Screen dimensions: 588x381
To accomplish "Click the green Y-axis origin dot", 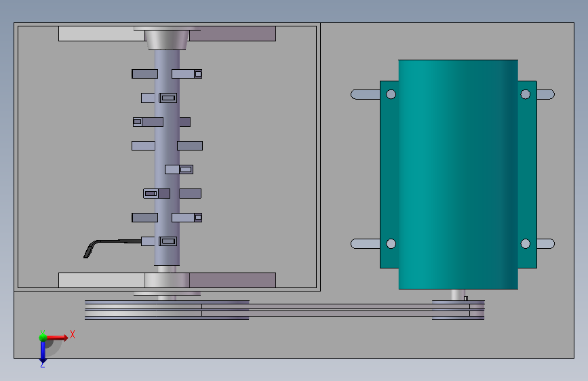I will click(x=43, y=337).
